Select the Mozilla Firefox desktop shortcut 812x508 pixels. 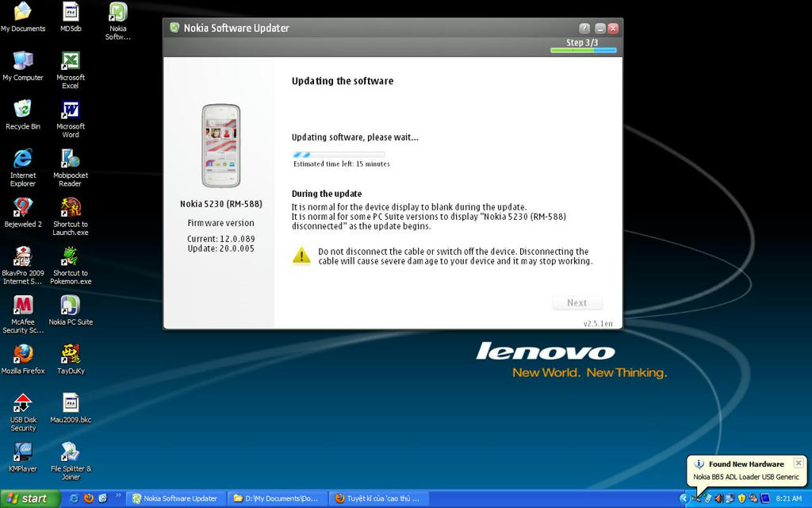(x=23, y=355)
